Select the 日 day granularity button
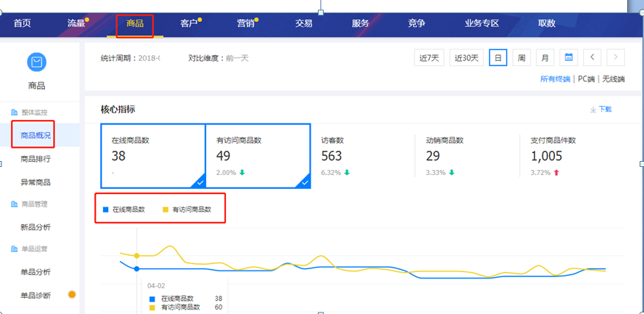644x314 pixels. pyautogui.click(x=498, y=57)
